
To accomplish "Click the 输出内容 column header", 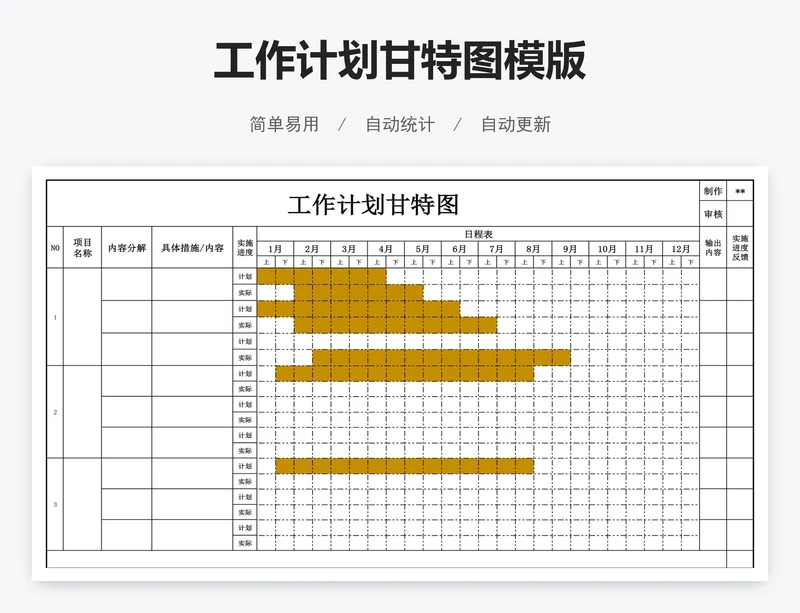I will tap(712, 248).
